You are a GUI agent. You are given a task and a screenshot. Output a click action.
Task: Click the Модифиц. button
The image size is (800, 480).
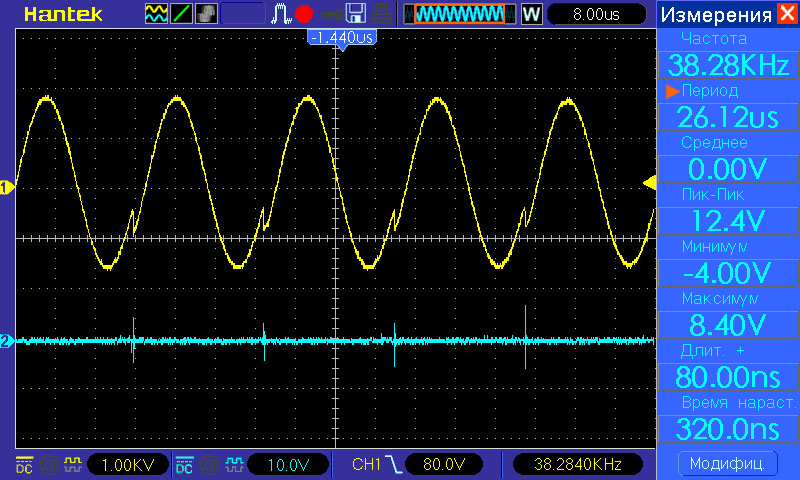[728, 464]
